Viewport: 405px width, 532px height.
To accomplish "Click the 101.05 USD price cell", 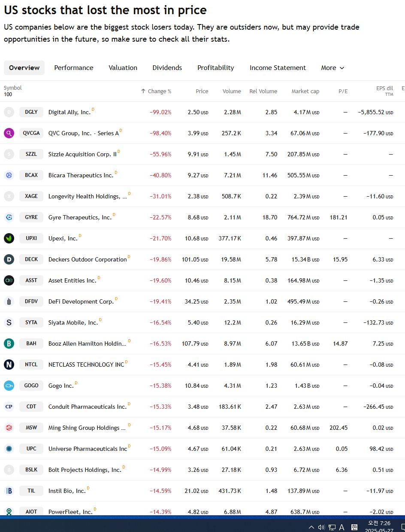I will pos(195,259).
